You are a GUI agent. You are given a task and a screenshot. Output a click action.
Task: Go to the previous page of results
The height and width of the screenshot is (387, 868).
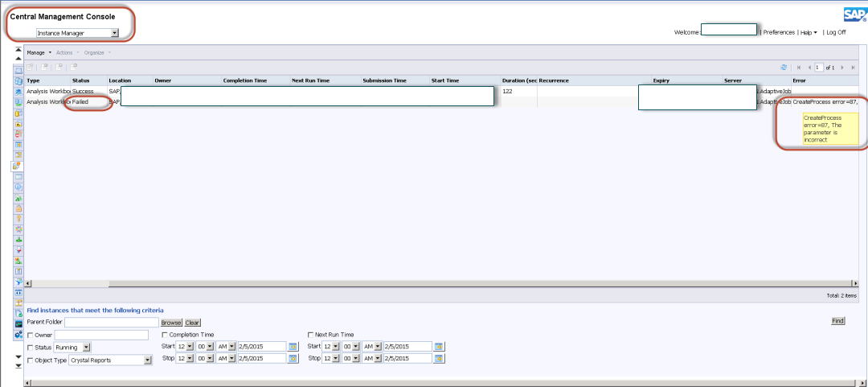point(809,67)
